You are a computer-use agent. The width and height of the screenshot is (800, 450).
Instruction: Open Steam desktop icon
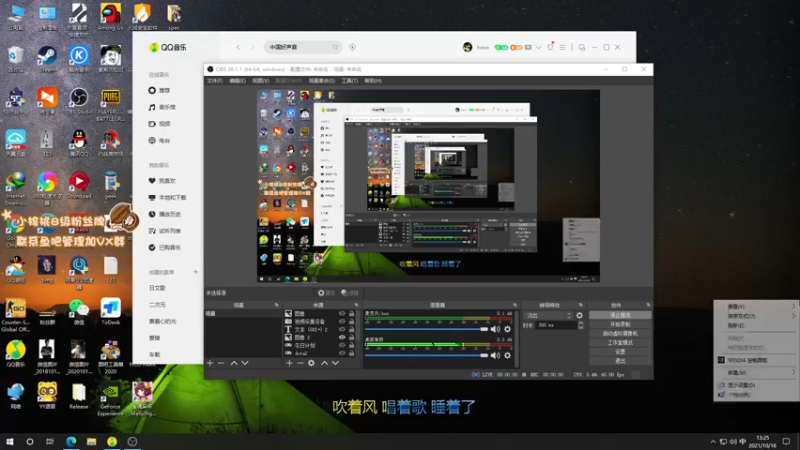point(47,59)
